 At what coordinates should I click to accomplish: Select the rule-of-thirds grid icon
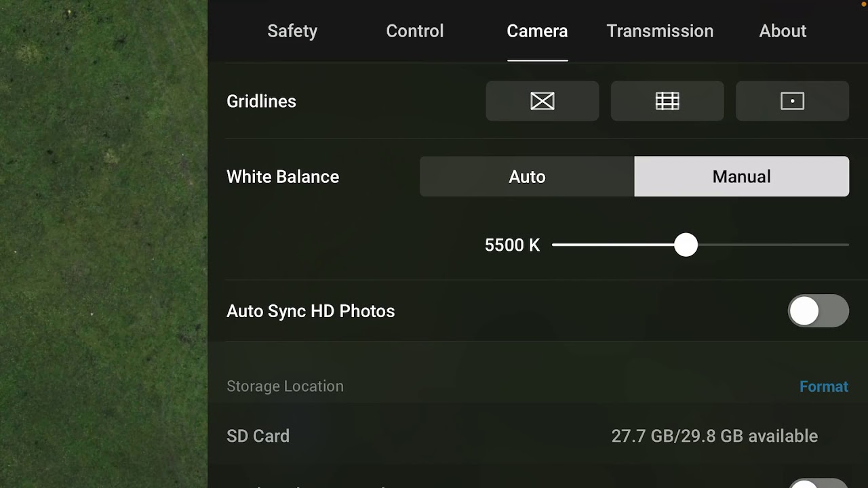point(667,101)
